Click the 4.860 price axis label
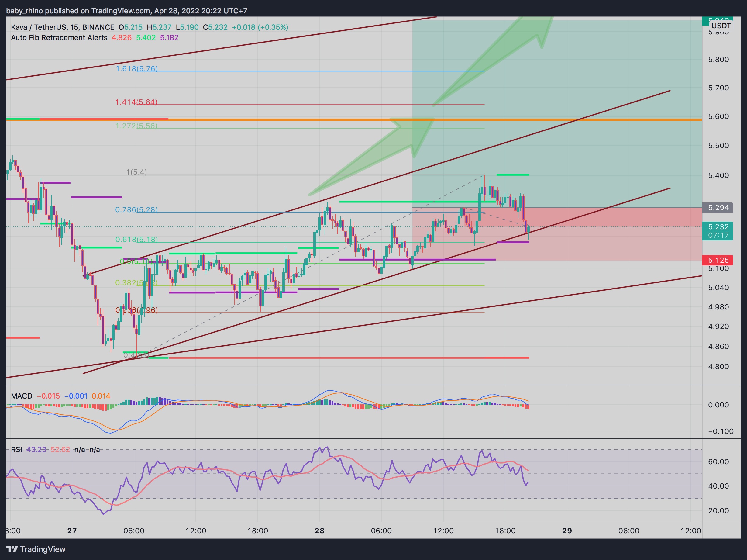747x560 pixels. pos(719,347)
